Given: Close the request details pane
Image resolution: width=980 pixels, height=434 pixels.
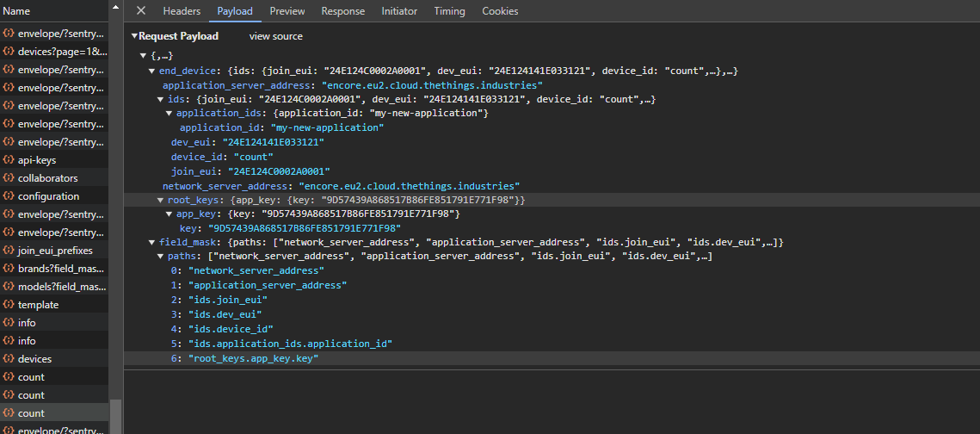Looking at the screenshot, I should click(141, 10).
